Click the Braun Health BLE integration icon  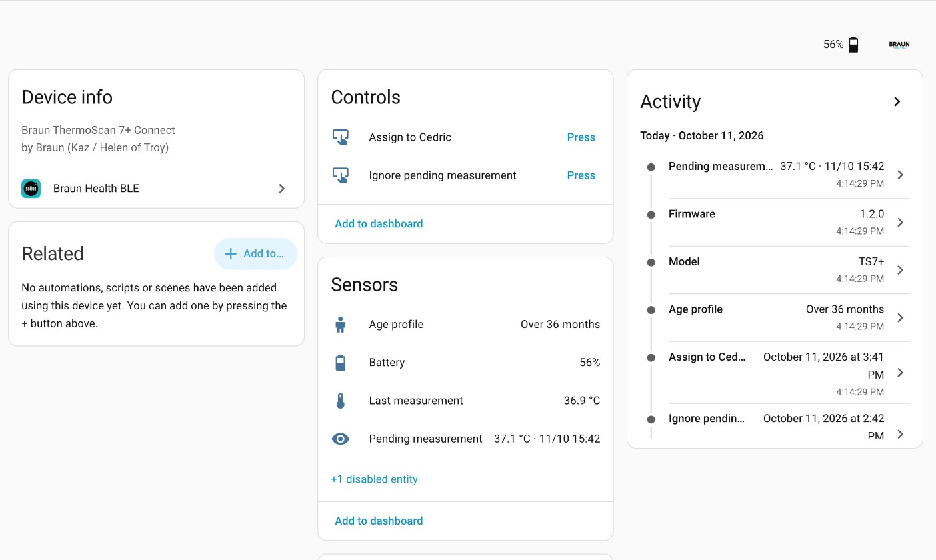[31, 189]
